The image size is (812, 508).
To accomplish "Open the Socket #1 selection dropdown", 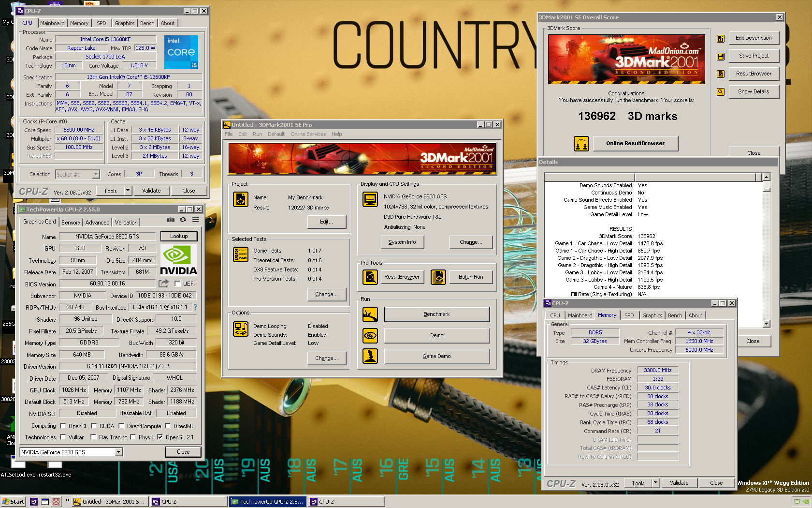I will point(96,174).
